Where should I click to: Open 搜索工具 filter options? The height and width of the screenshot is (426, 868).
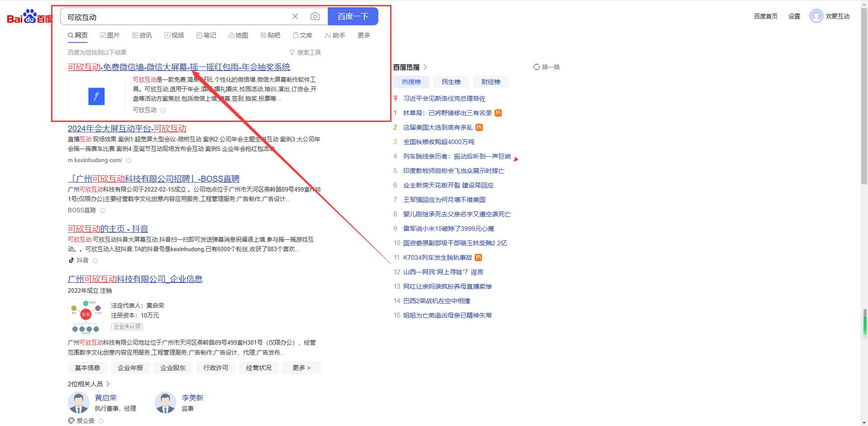click(305, 52)
